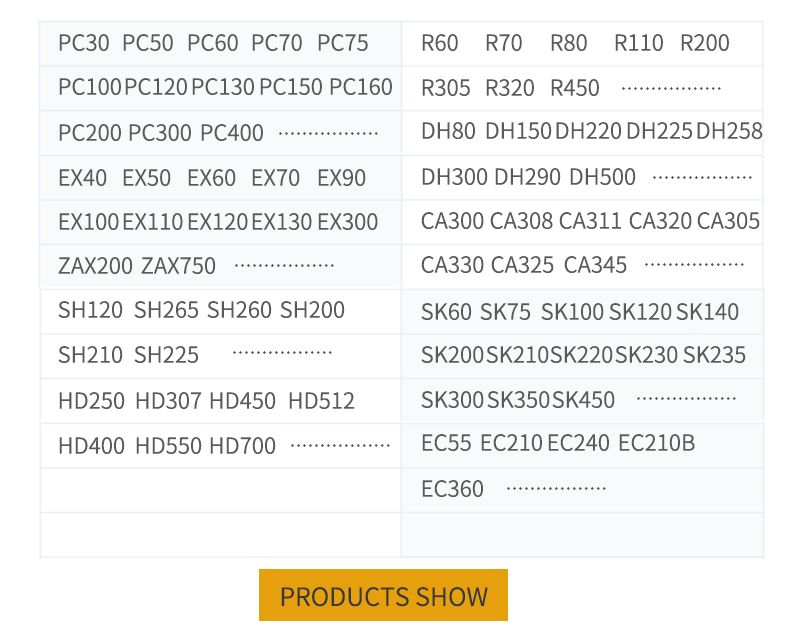Click the R60 model label
This screenshot has width=800, height=627.
[x=440, y=43]
